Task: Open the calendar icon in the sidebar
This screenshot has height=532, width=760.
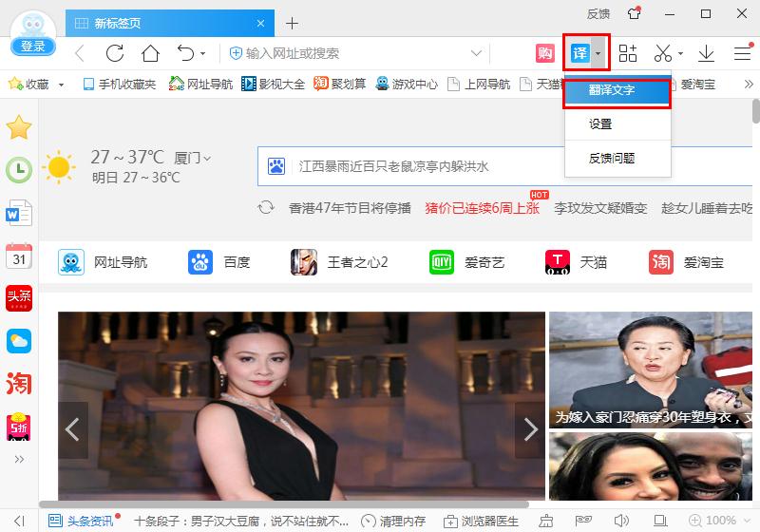Action: click(x=19, y=256)
